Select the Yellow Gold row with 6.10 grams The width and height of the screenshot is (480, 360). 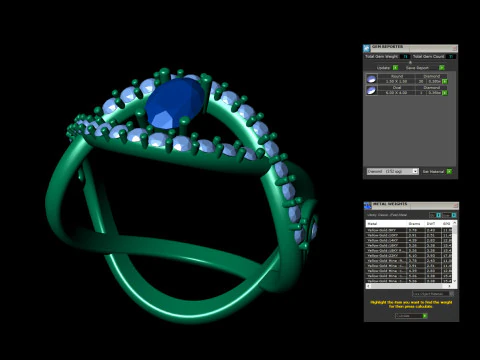[409, 256]
